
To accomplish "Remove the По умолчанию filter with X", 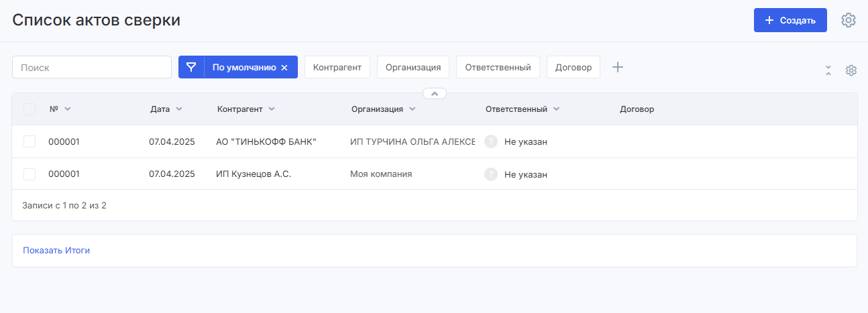I will point(284,68).
